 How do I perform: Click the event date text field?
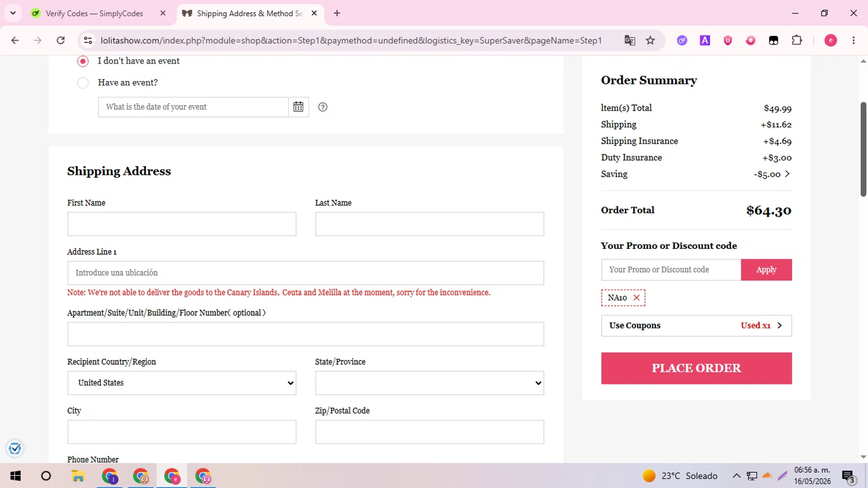pyautogui.click(x=193, y=107)
